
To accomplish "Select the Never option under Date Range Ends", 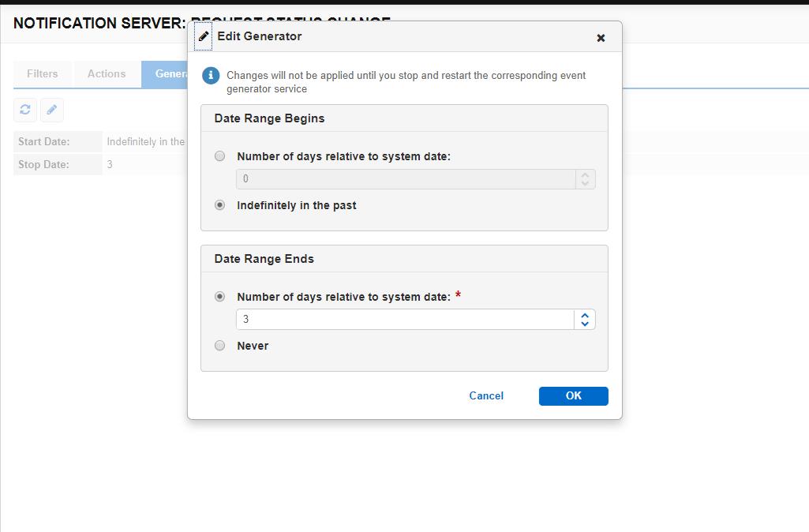I will [219, 345].
